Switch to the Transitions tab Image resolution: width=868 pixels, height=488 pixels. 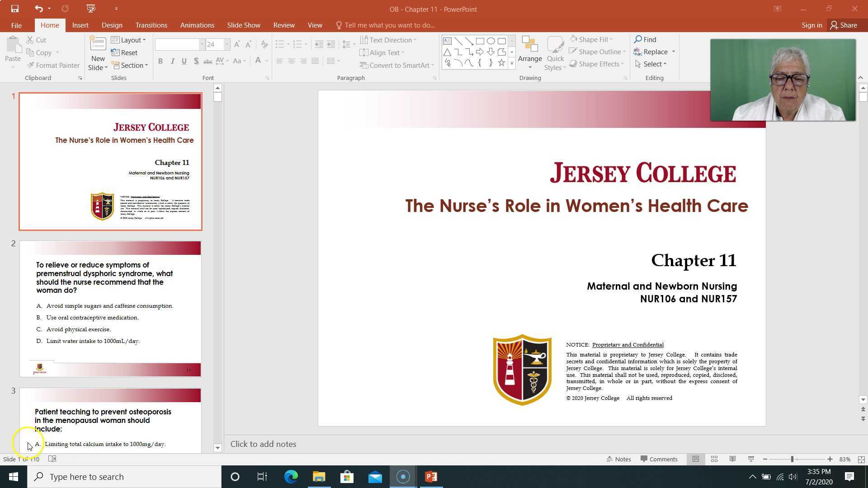151,25
